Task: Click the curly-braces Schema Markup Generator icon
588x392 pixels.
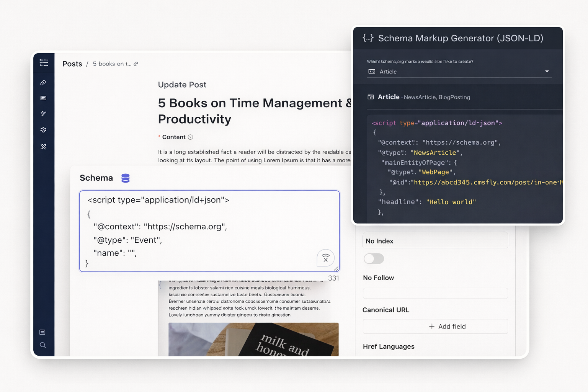Action: tap(368, 38)
